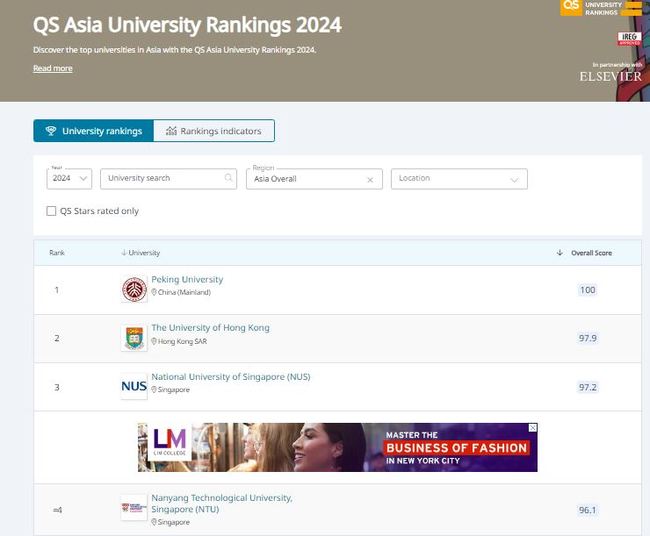Sort by Overall Score arrow
This screenshot has width=650, height=536.
tap(560, 253)
